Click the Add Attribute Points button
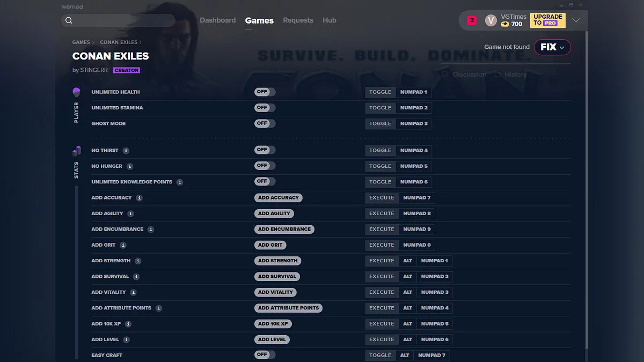Image resolution: width=644 pixels, height=362 pixels. (x=288, y=308)
